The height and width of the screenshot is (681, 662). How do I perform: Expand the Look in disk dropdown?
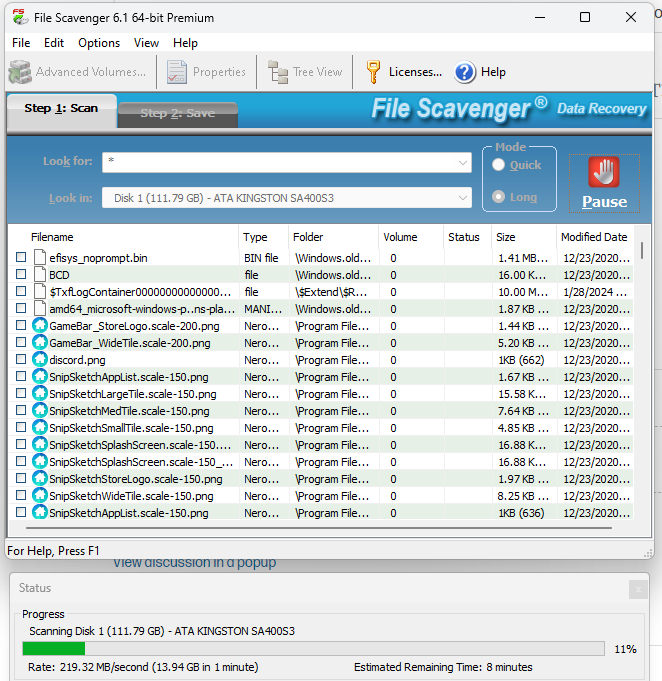click(x=463, y=198)
